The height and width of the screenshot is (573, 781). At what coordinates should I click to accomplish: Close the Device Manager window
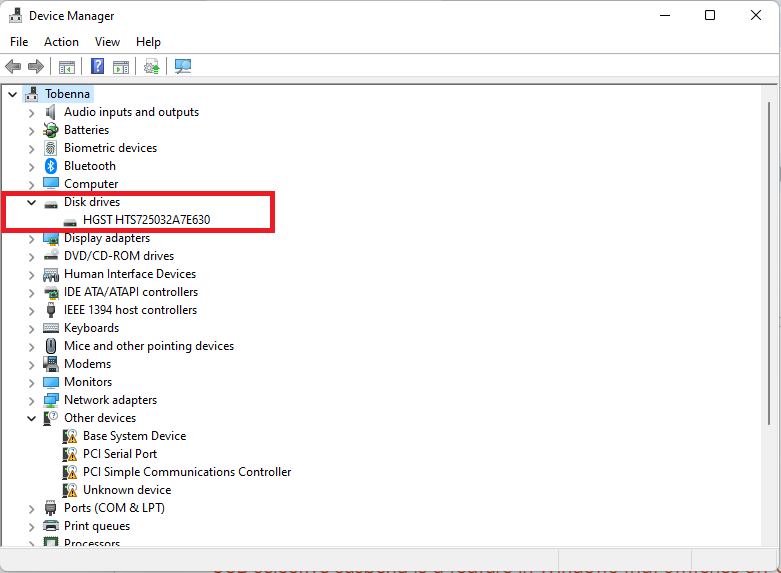[x=756, y=15]
